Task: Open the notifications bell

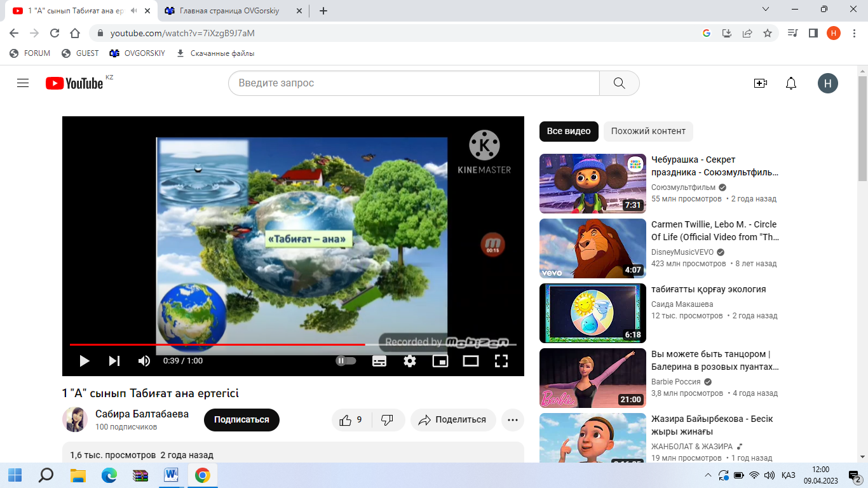Action: point(791,83)
